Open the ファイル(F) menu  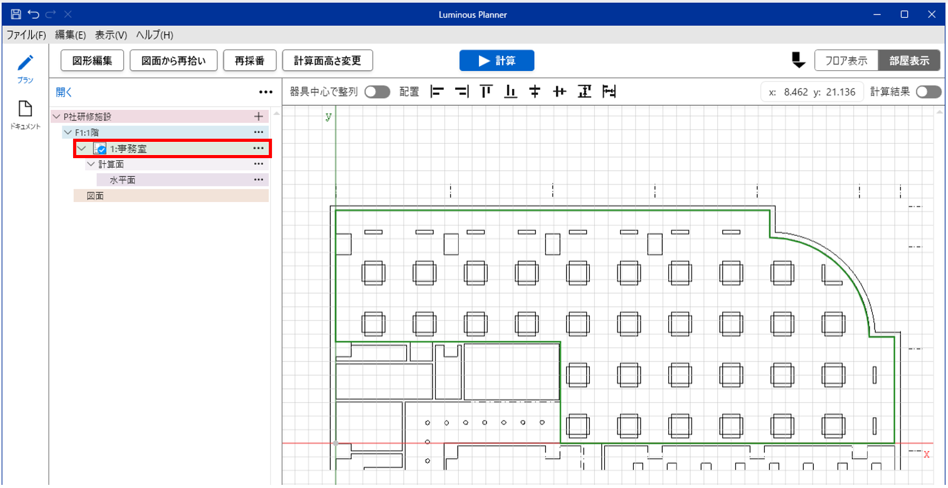pos(26,35)
